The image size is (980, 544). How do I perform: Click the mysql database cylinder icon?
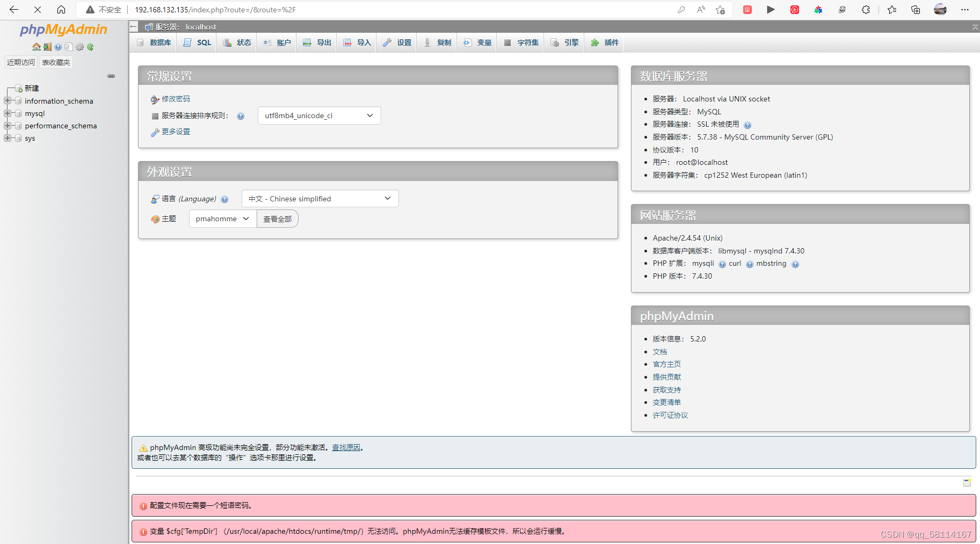[18, 113]
